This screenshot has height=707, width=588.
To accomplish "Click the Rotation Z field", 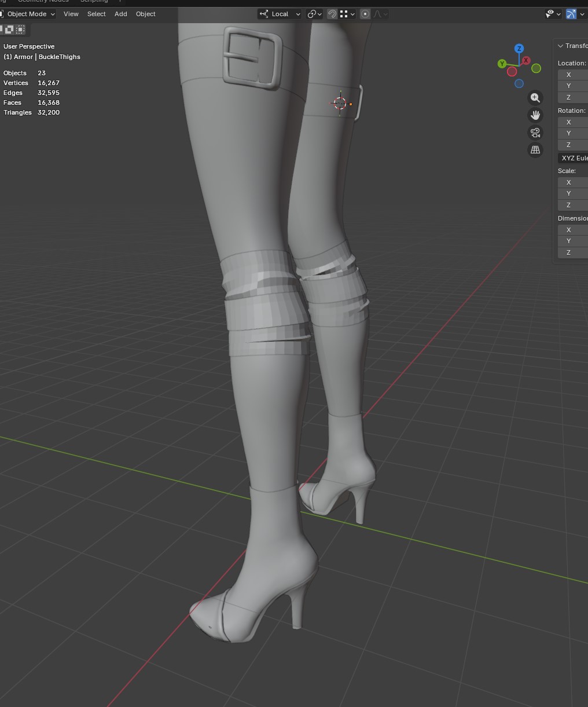I will click(573, 145).
